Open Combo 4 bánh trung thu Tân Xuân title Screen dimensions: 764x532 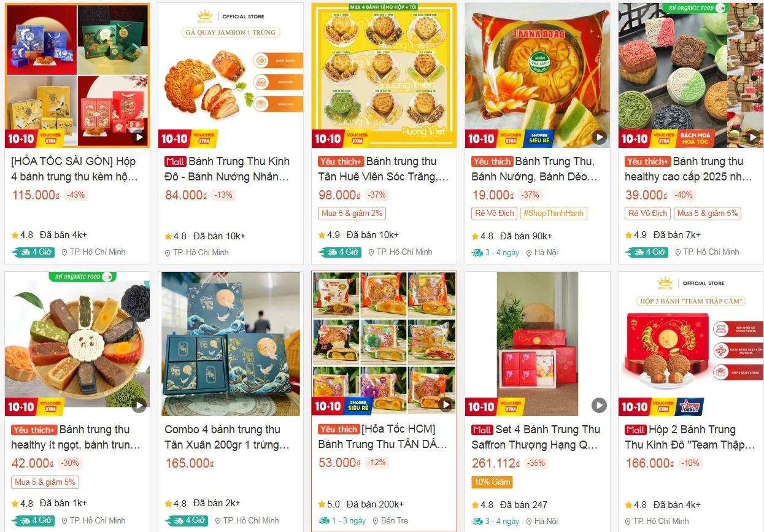pyautogui.click(x=223, y=437)
